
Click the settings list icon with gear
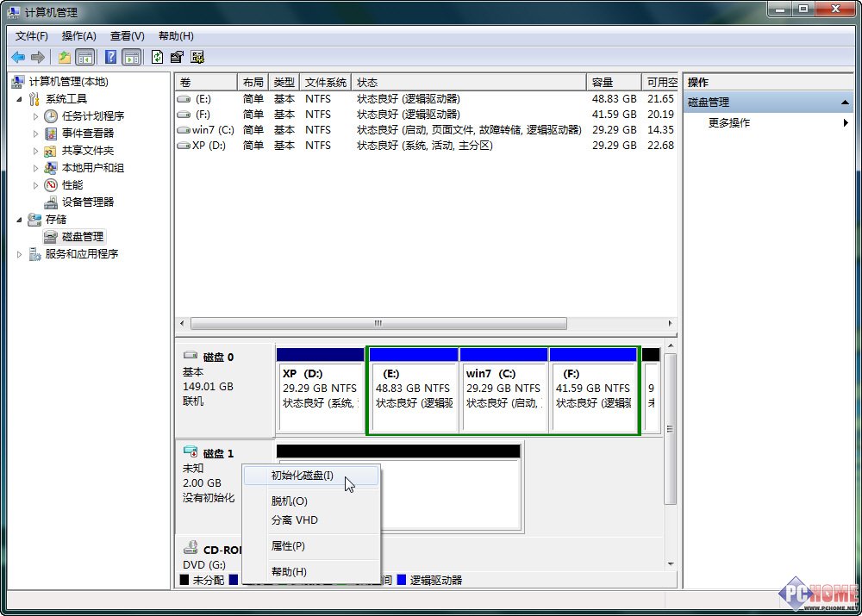click(197, 57)
